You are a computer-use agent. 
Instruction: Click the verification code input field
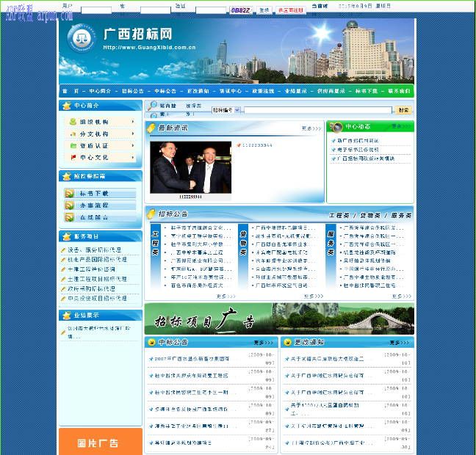[211, 10]
